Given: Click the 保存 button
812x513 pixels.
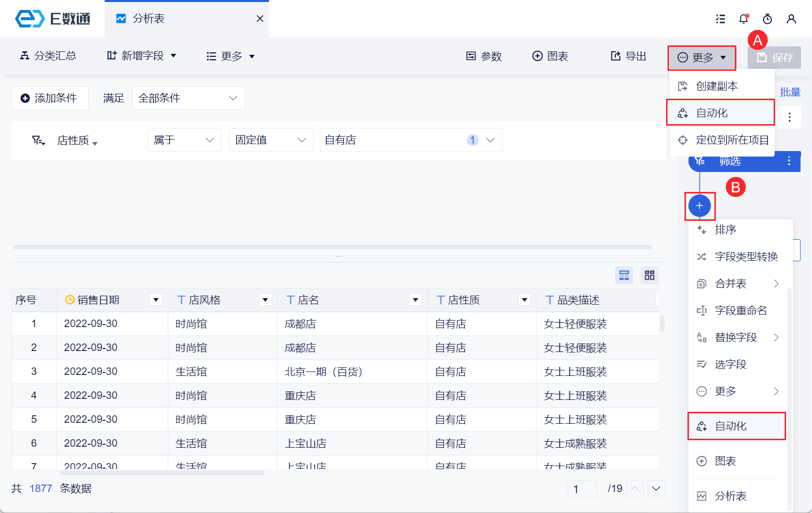Looking at the screenshot, I should tap(774, 58).
